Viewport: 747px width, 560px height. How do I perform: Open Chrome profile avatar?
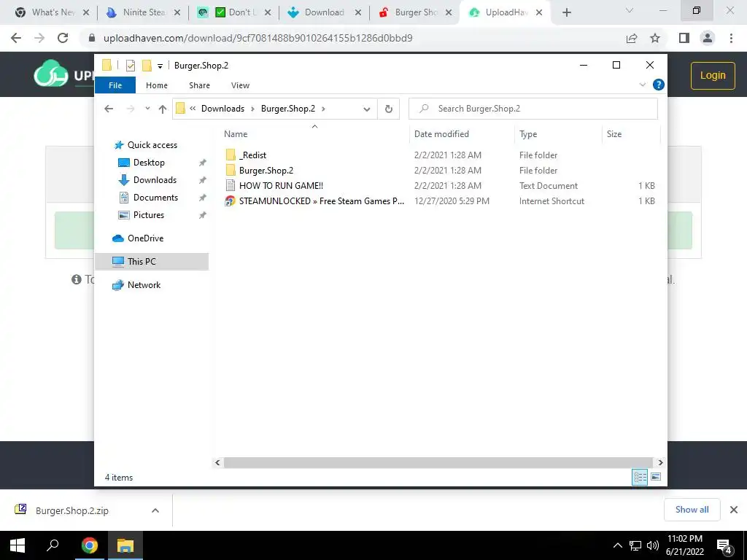[708, 38]
